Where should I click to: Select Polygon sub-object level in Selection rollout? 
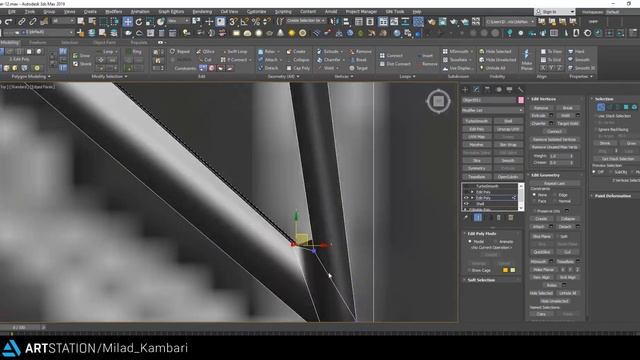[x=626, y=107]
